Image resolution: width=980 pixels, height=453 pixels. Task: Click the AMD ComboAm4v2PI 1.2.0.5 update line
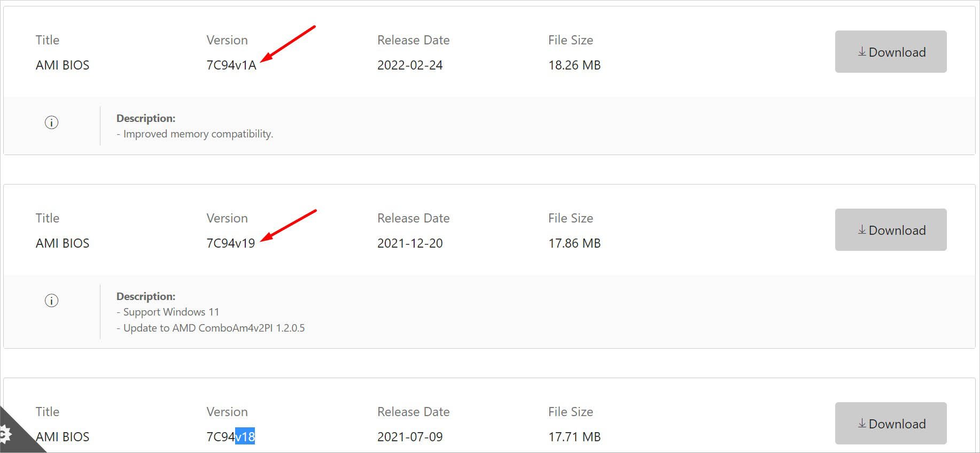(214, 328)
